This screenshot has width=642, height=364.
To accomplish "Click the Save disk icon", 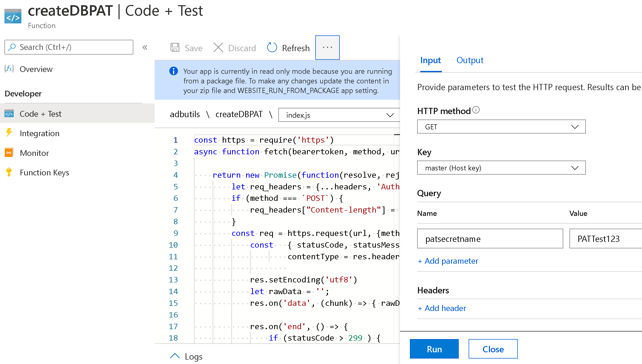I will (x=175, y=48).
